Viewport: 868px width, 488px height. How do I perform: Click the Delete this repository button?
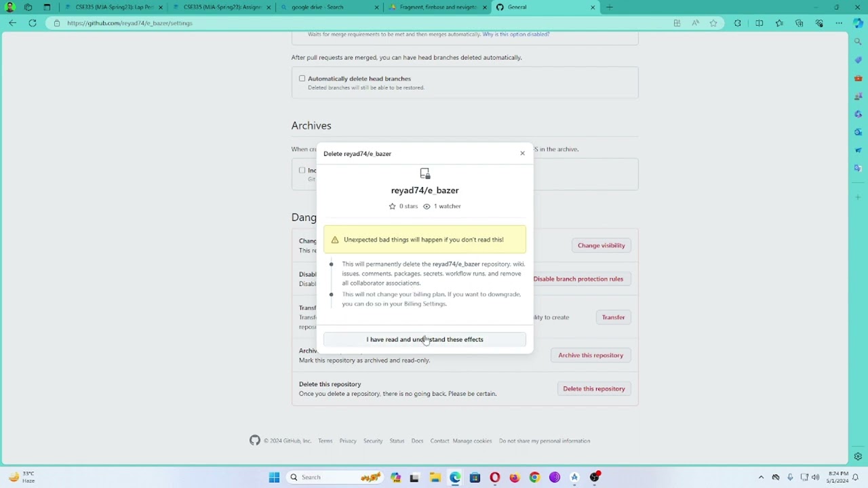coord(593,389)
